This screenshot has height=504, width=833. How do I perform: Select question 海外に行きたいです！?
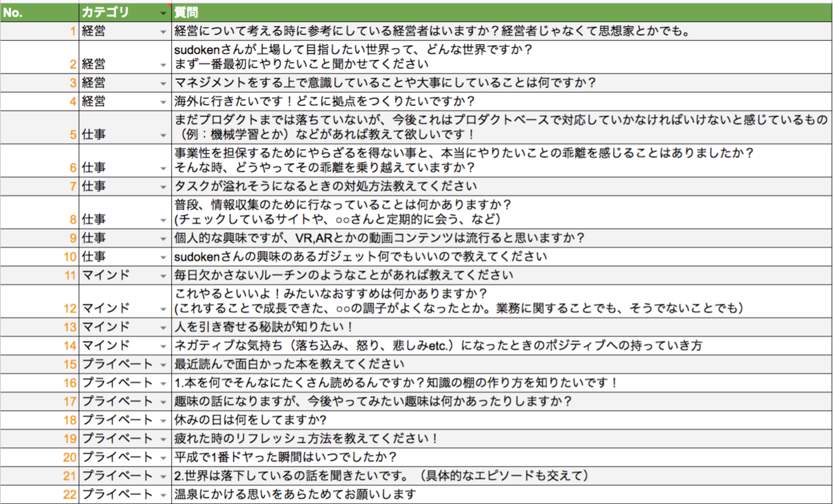click(x=502, y=101)
